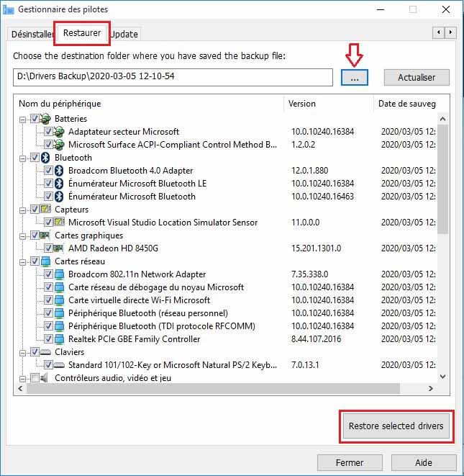
Task: Click the Carte virtuelle directe Wi-Fi icon
Action: [x=59, y=300]
